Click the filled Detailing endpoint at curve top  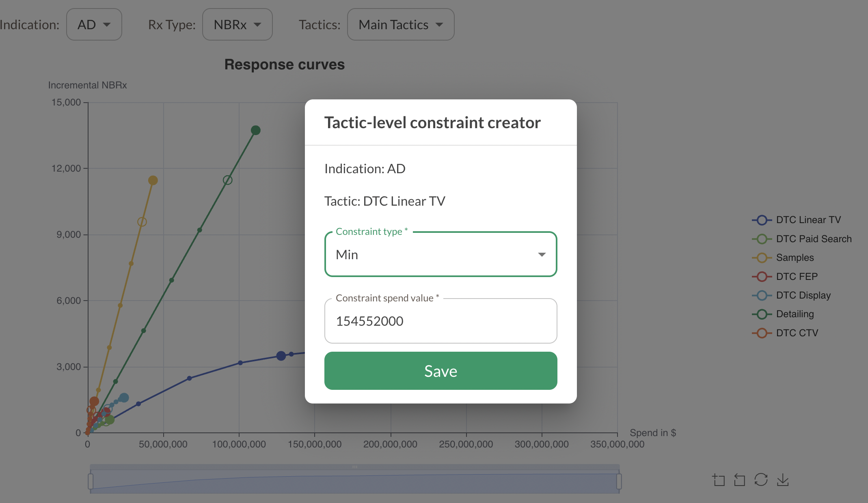255,130
